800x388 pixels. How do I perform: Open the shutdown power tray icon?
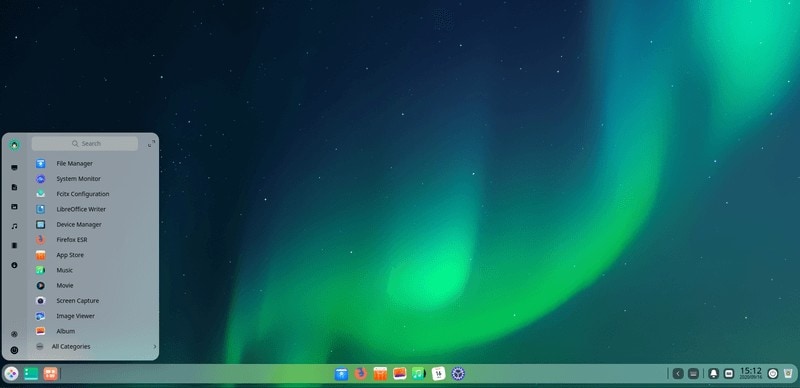(773, 374)
